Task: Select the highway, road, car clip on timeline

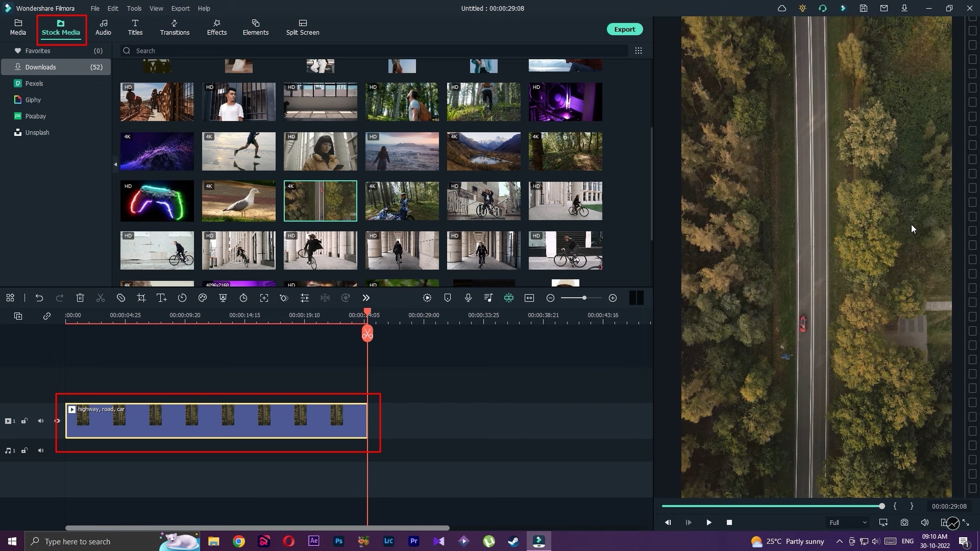Action: (216, 421)
